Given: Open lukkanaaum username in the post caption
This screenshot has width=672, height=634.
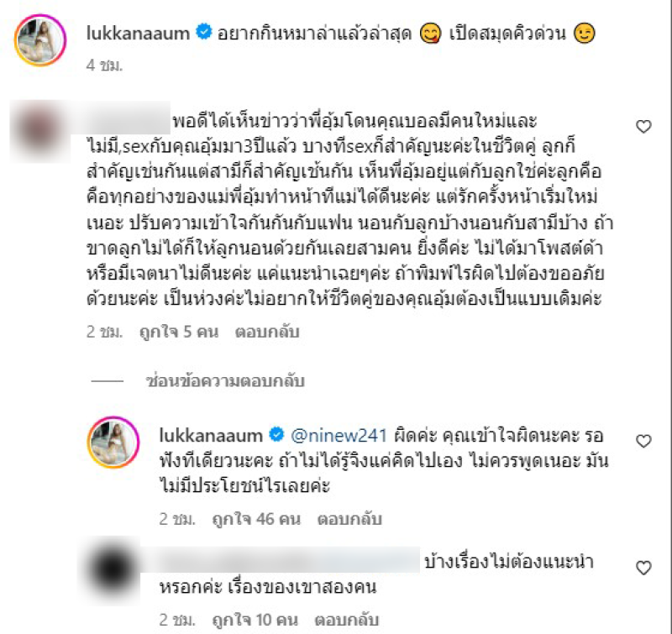Looking at the screenshot, I should click(138, 33).
